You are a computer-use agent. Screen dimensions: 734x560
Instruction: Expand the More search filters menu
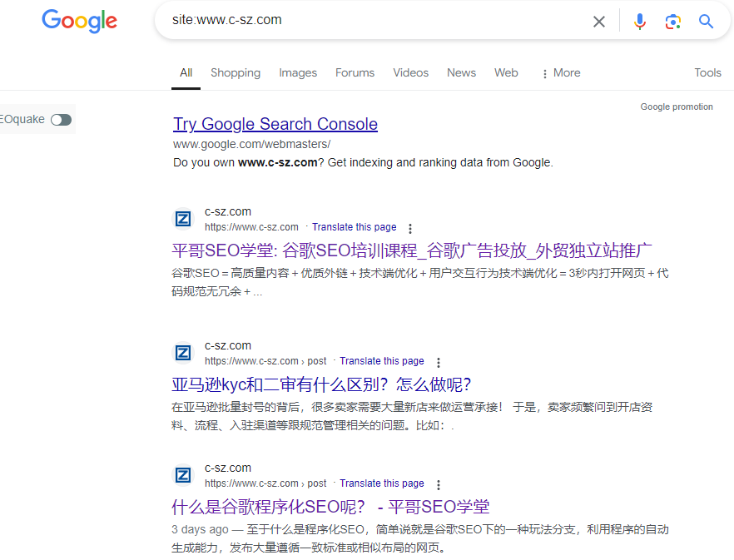click(x=561, y=73)
